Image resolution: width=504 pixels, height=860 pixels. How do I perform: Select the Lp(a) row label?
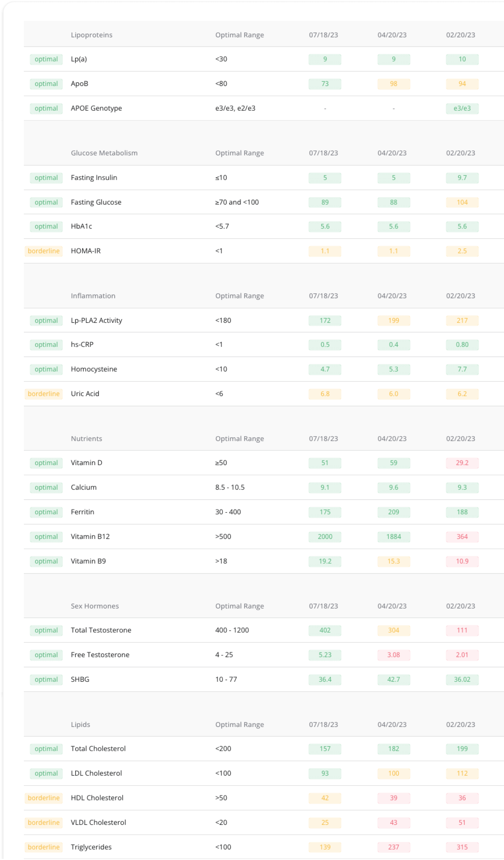pos(79,59)
